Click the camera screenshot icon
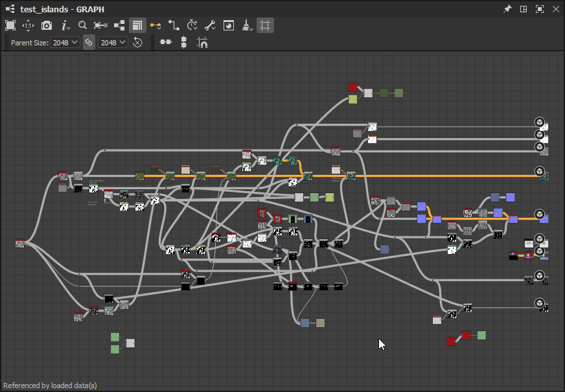 pos(47,25)
